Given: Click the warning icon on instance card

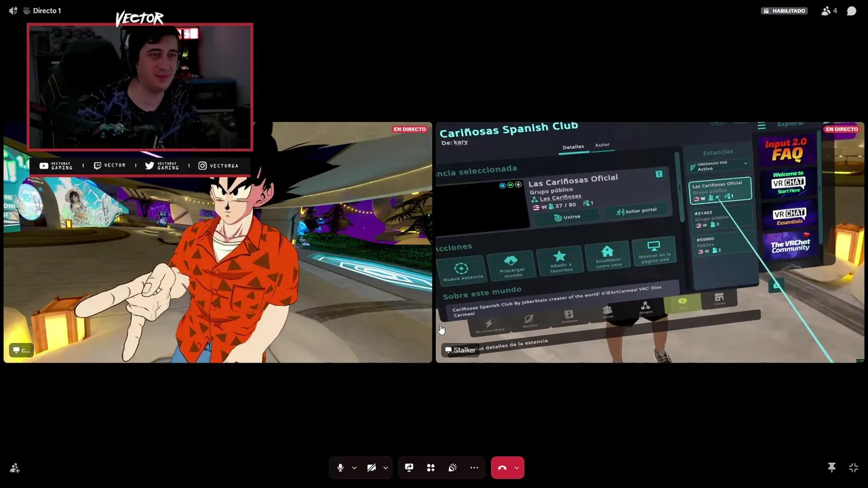Looking at the screenshot, I should (658, 175).
